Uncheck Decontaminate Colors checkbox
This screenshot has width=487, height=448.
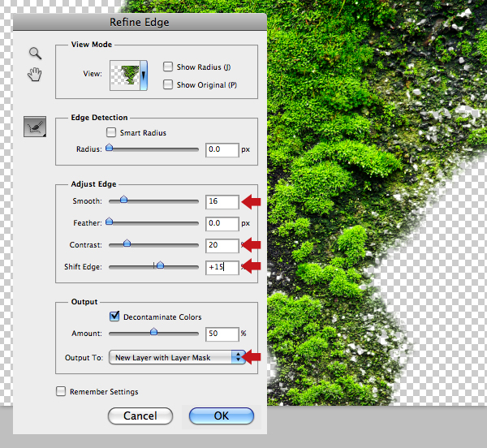pyautogui.click(x=114, y=317)
